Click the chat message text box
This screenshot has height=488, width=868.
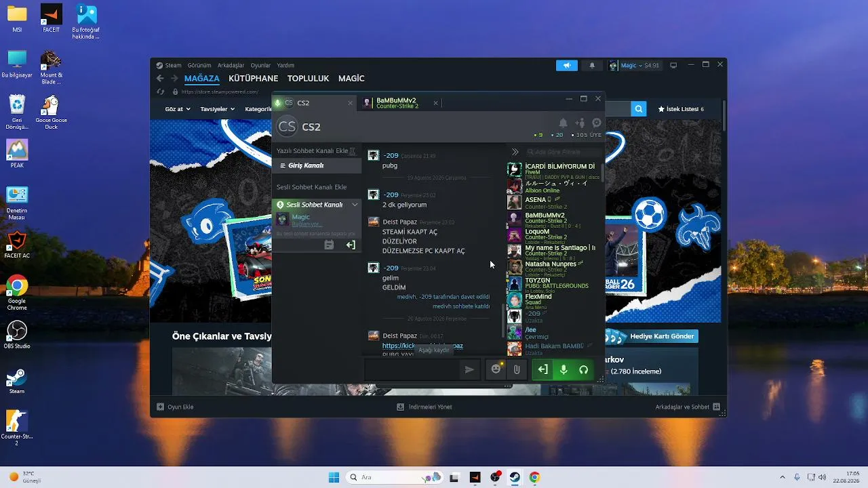(x=412, y=369)
